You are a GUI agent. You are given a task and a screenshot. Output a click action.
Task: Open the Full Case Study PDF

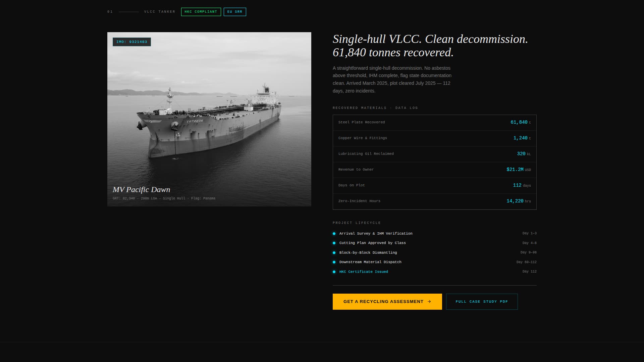(482, 302)
